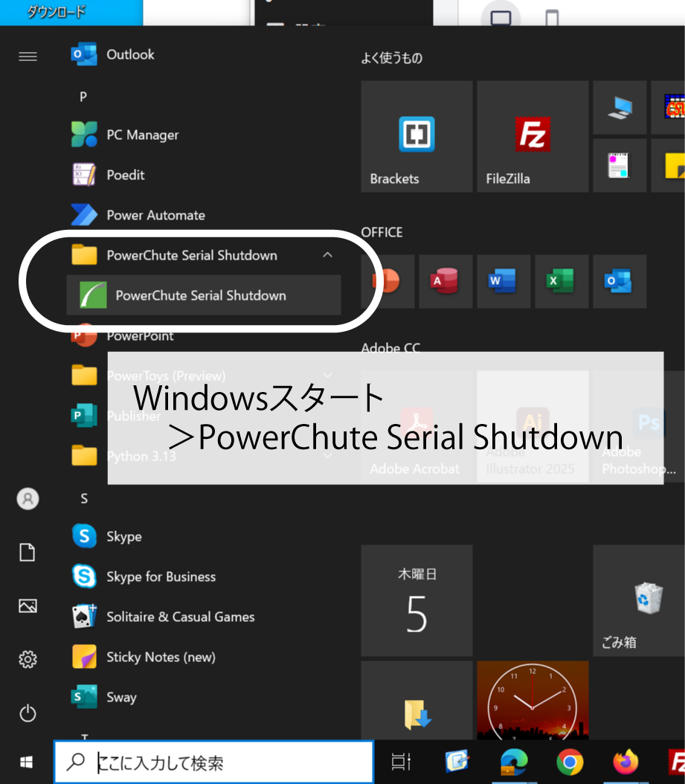685x784 pixels.
Task: Click the PowerPoint tile in the OFFICE group
Action: point(388,281)
